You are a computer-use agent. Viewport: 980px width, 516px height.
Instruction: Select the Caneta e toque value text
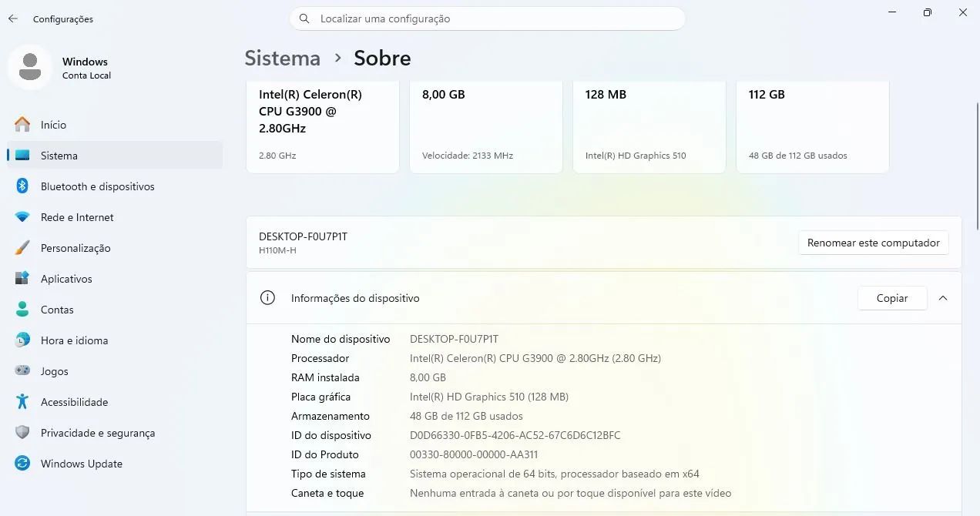[x=570, y=493]
